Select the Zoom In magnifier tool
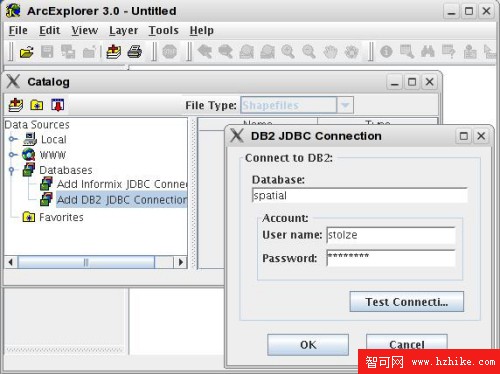 288,52
